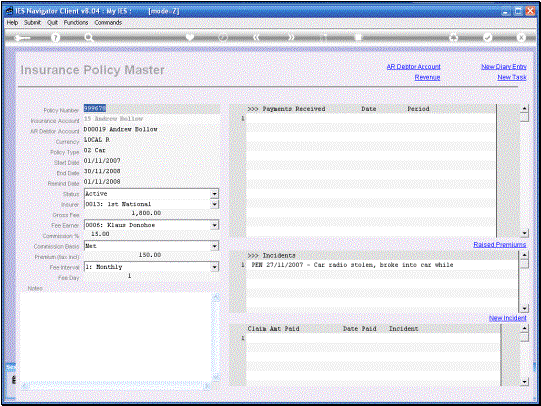This screenshot has height=406, width=541.
Task: Click the magnifier search toolbar icon
Action: (89, 38)
